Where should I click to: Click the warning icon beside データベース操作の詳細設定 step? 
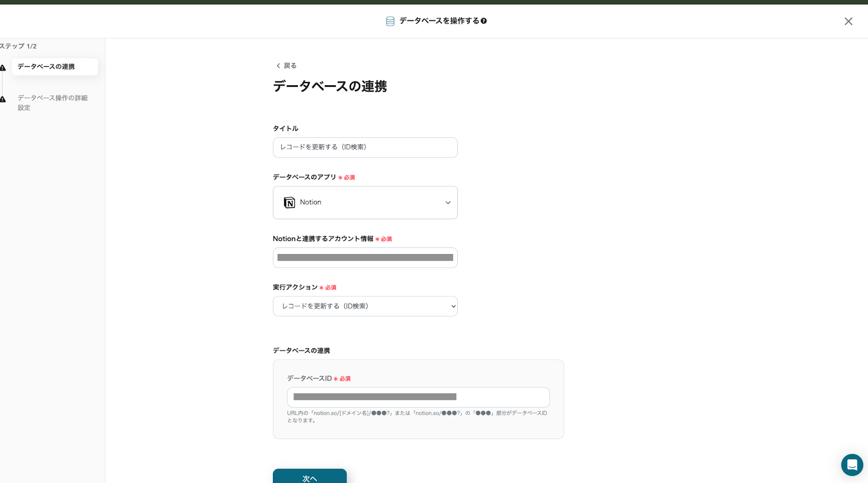click(x=3, y=99)
